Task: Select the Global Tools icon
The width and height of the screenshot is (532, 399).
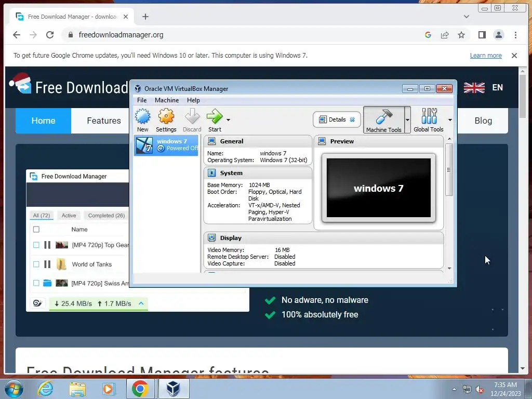Action: pyautogui.click(x=429, y=120)
